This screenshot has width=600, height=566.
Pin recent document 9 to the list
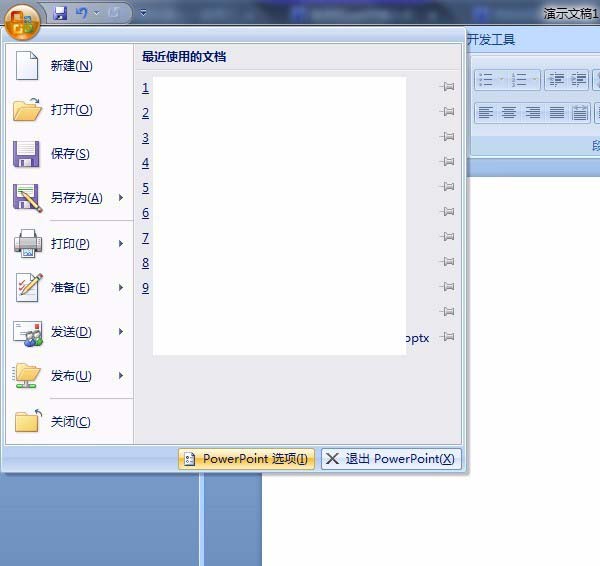coord(447,287)
